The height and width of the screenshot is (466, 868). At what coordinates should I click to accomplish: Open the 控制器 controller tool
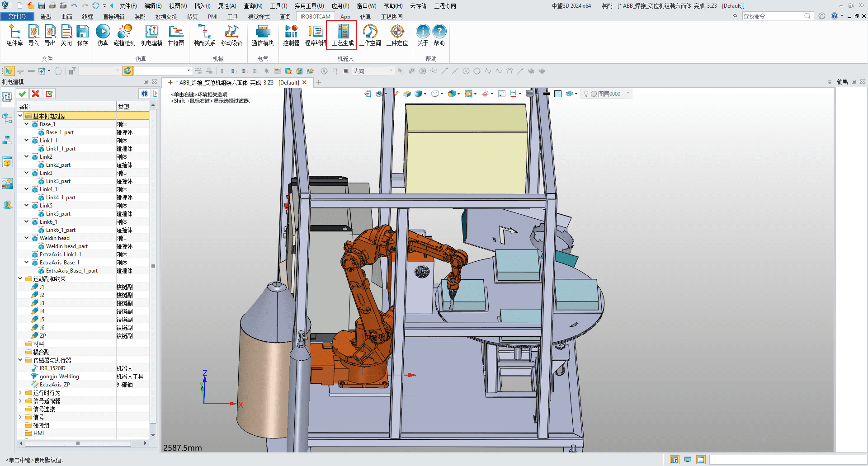(x=291, y=35)
